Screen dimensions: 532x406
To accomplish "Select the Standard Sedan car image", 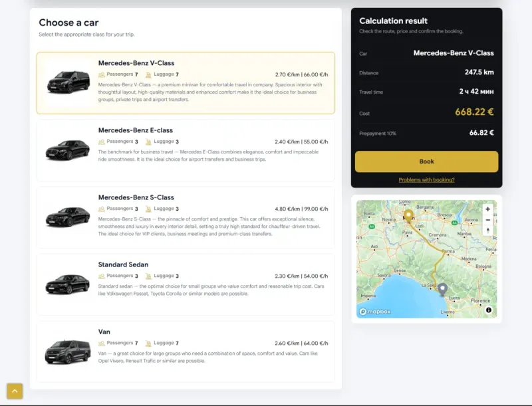I will [68, 284].
